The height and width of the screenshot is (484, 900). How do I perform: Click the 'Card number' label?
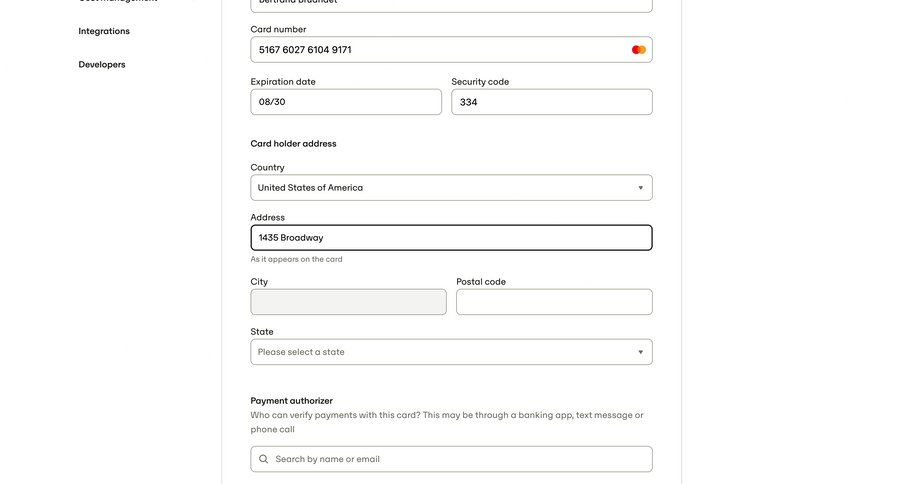(x=278, y=30)
